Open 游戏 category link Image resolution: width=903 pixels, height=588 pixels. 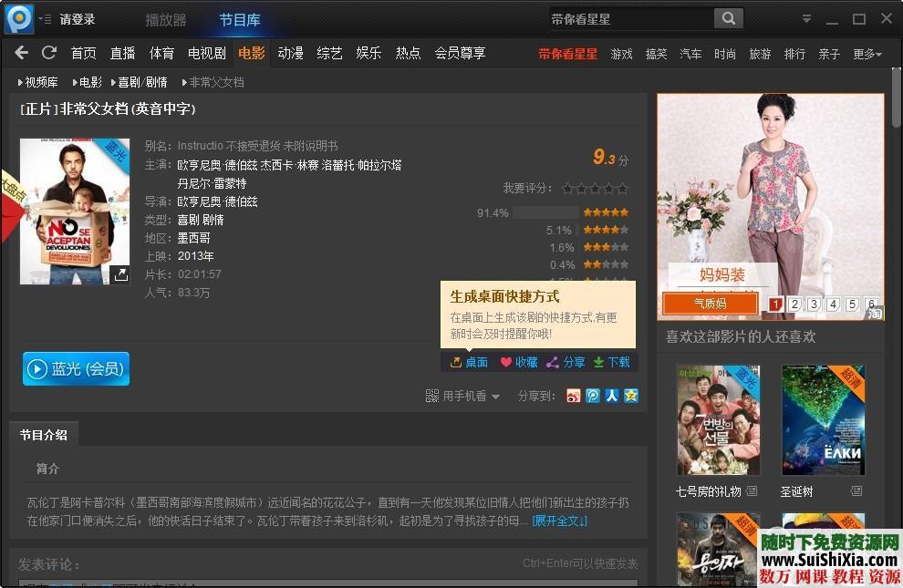pyautogui.click(x=621, y=54)
